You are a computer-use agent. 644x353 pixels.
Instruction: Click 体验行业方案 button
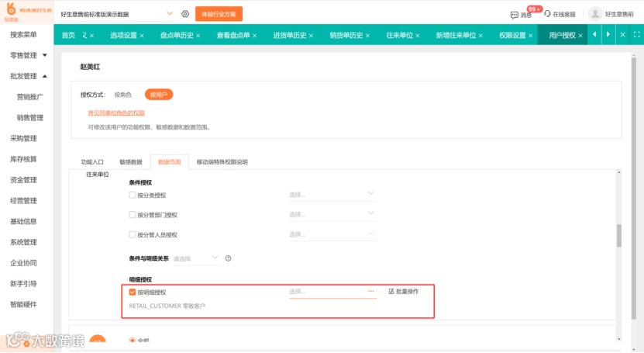pos(219,14)
